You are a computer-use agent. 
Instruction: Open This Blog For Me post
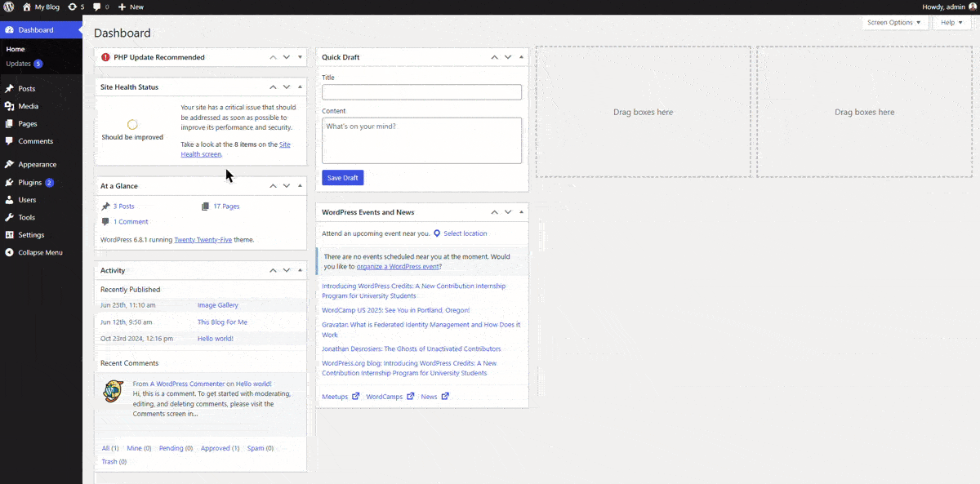point(222,322)
